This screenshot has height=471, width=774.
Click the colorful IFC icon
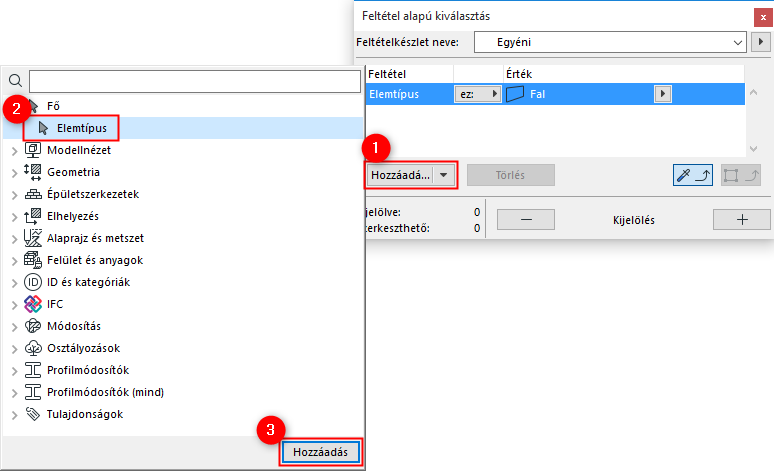point(33,304)
